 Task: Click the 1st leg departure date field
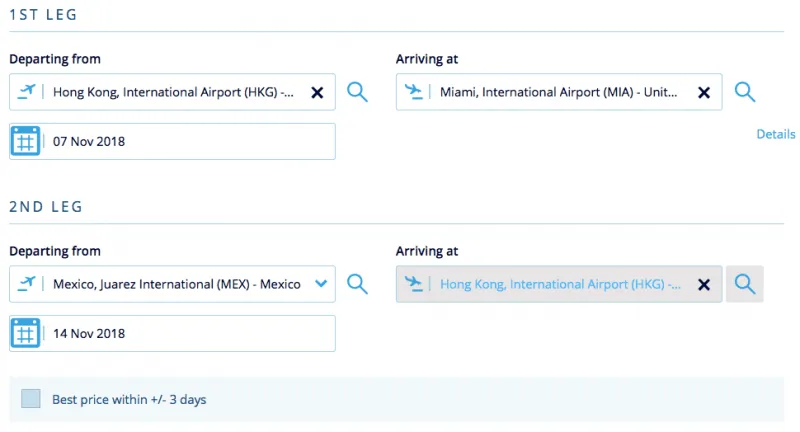coord(172,141)
